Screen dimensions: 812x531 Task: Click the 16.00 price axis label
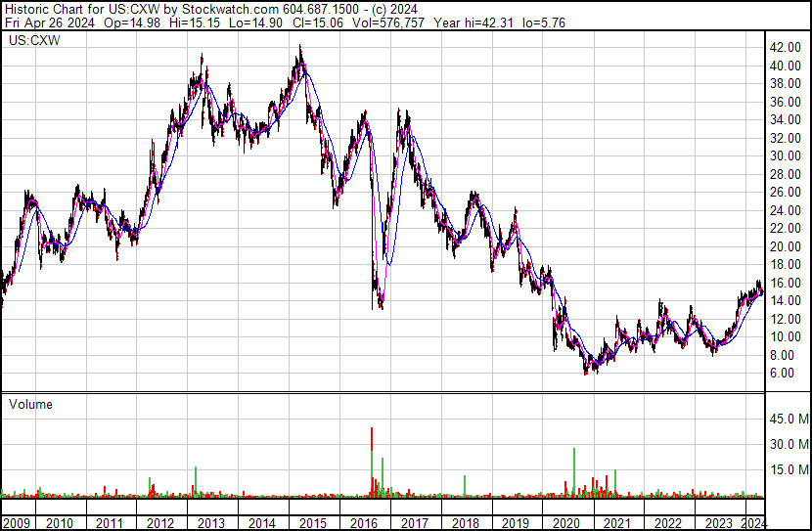click(786, 283)
